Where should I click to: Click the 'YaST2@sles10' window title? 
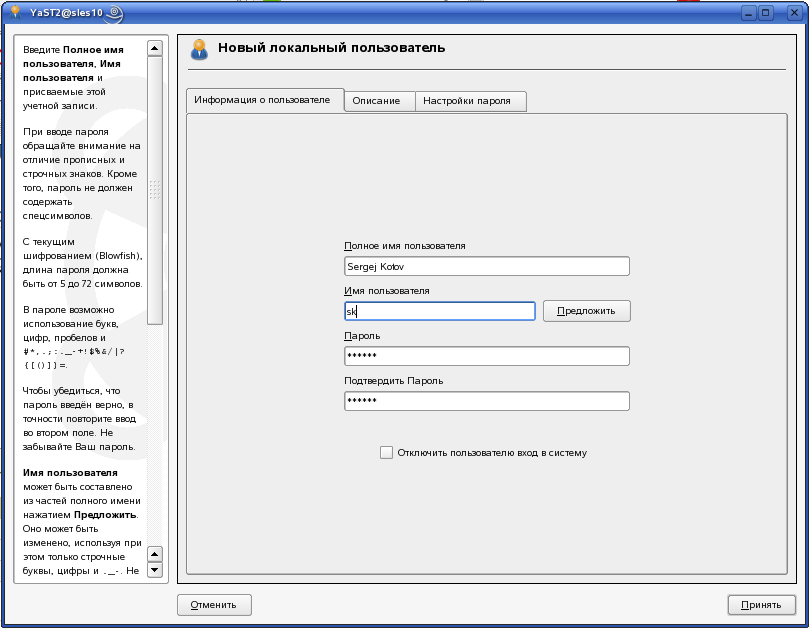click(x=66, y=13)
